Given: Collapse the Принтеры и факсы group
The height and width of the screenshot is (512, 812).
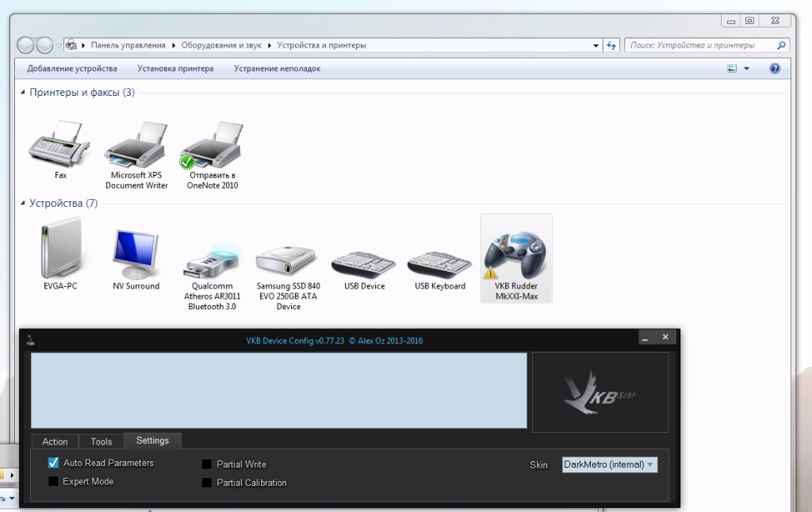Looking at the screenshot, I should click(x=22, y=93).
